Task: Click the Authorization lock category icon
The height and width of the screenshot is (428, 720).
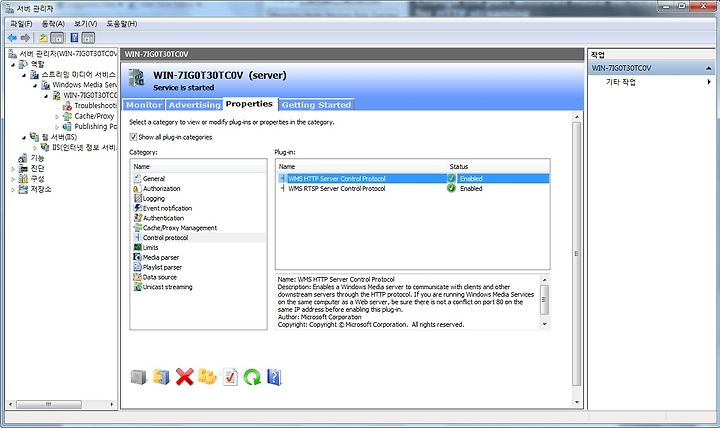Action: 136,189
